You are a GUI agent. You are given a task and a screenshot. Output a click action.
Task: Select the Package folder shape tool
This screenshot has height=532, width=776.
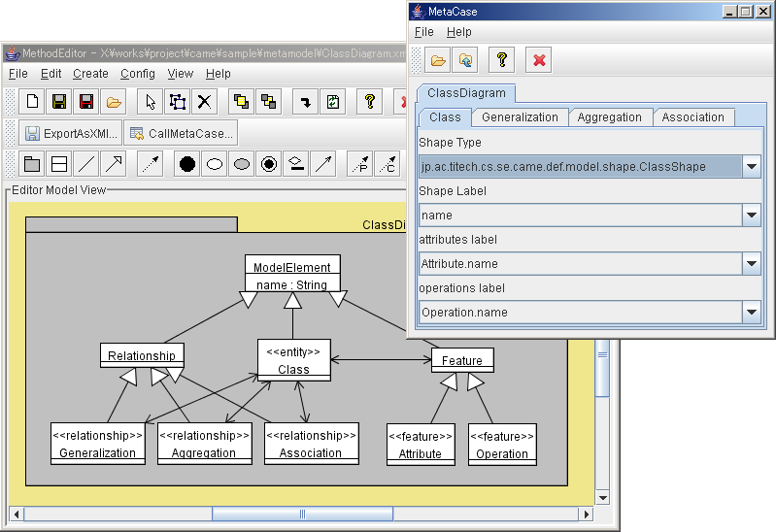pyautogui.click(x=32, y=164)
